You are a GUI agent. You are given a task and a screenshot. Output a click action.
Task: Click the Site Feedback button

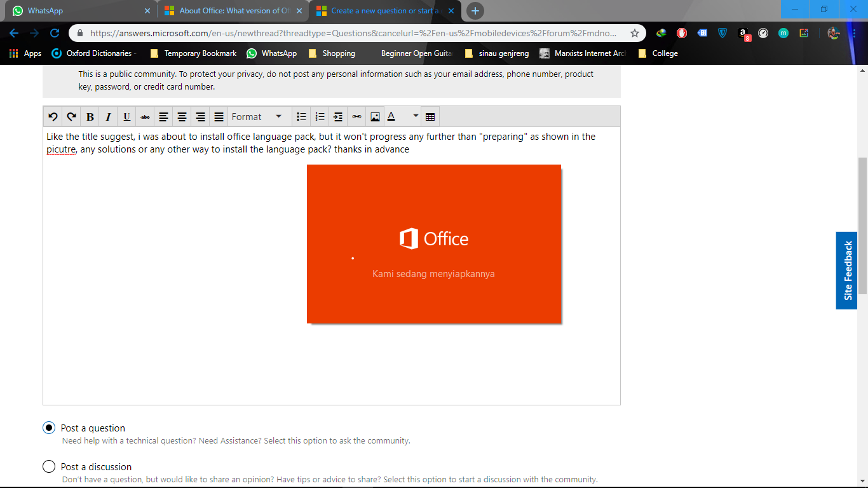[x=847, y=271]
